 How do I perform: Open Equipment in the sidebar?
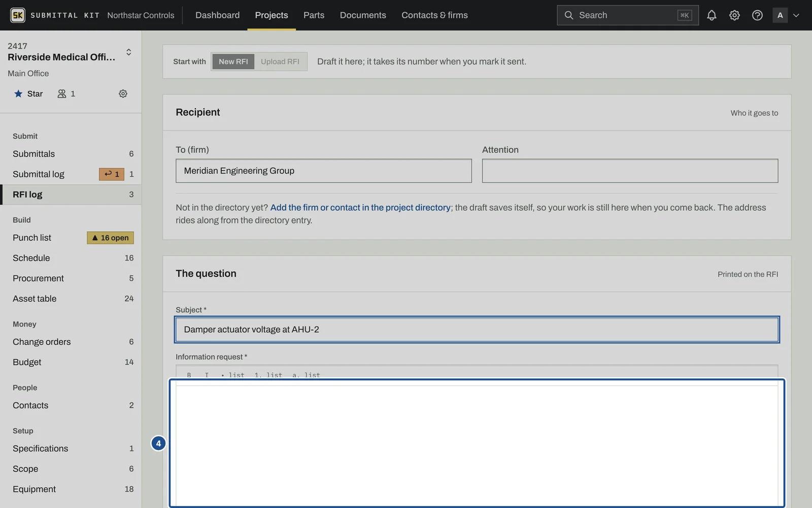pyautogui.click(x=71, y=489)
